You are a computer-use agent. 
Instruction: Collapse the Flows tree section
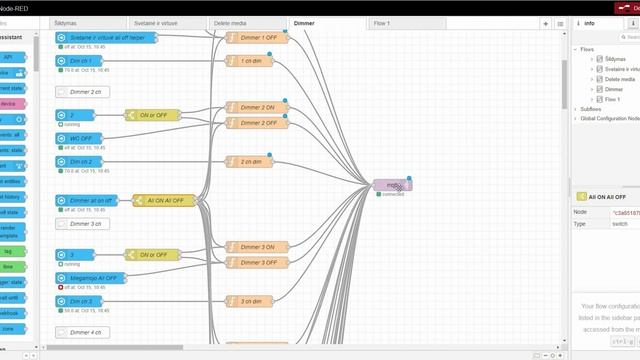[x=576, y=49]
